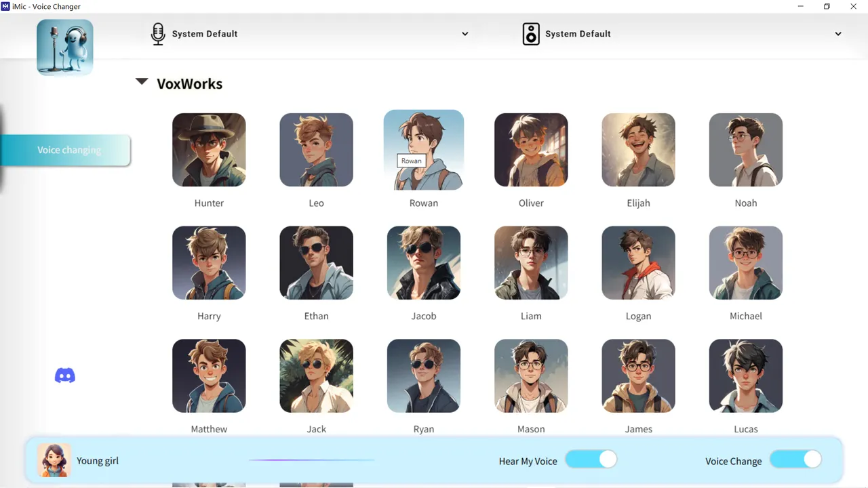868x488 pixels.
Task: Select the Jack voice avatar
Action: (x=316, y=376)
